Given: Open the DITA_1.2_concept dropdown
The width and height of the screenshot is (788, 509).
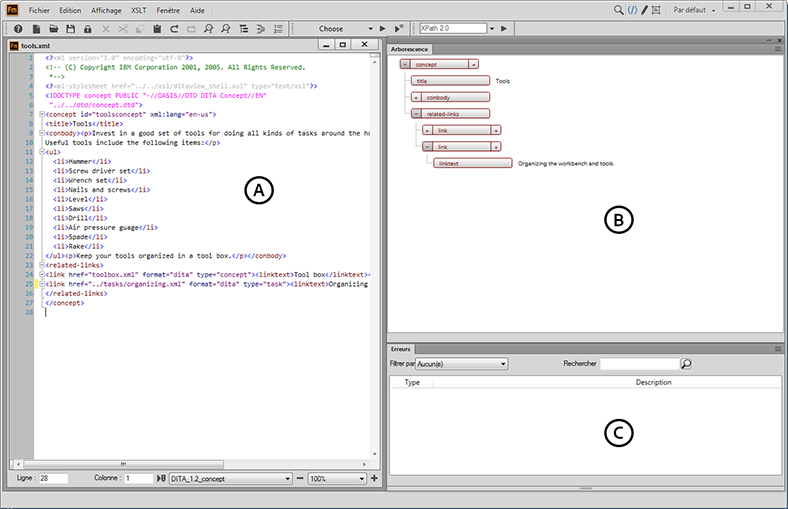Looking at the screenshot, I should 231,479.
